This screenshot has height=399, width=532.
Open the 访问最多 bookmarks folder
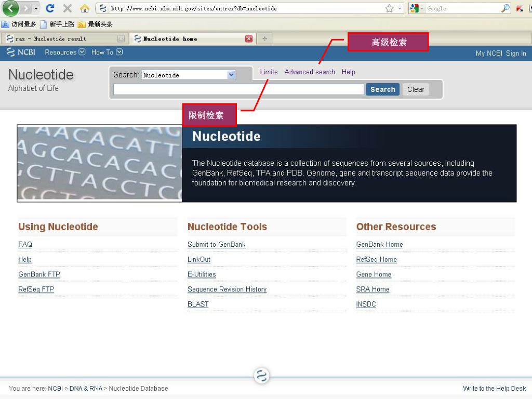point(19,24)
